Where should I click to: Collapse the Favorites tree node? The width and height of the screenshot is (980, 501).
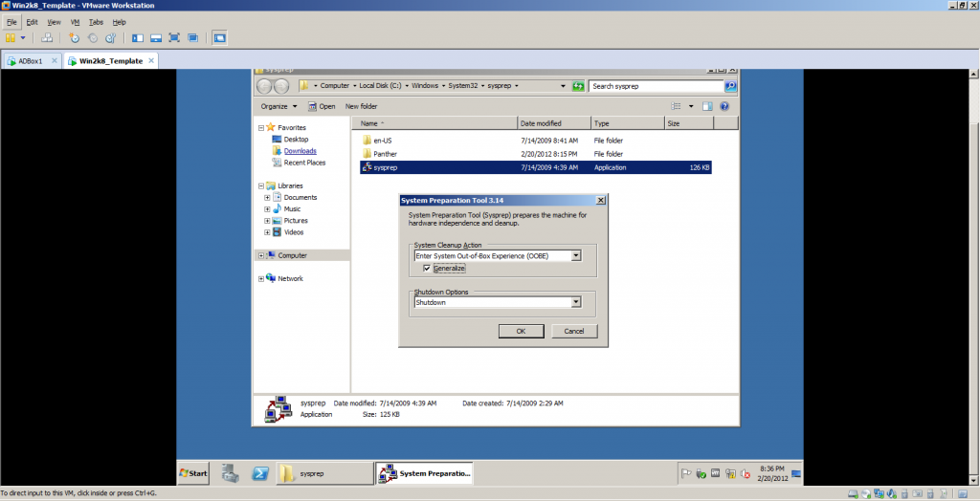tap(261, 127)
